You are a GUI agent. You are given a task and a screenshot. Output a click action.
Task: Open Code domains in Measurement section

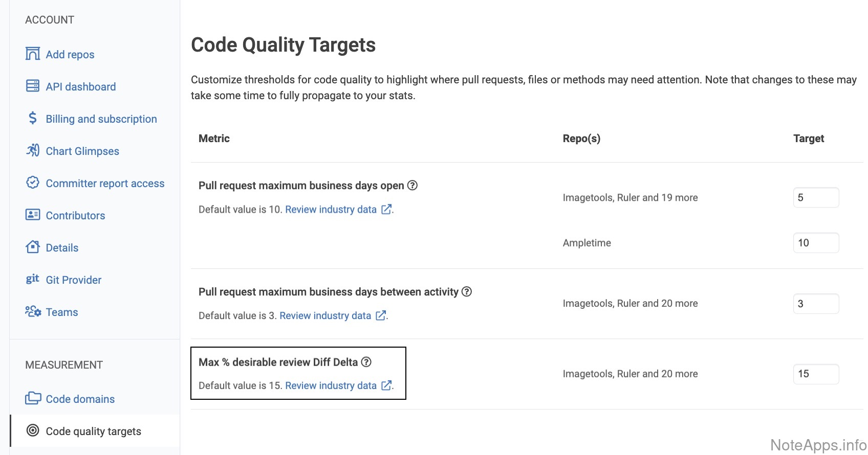pos(80,399)
